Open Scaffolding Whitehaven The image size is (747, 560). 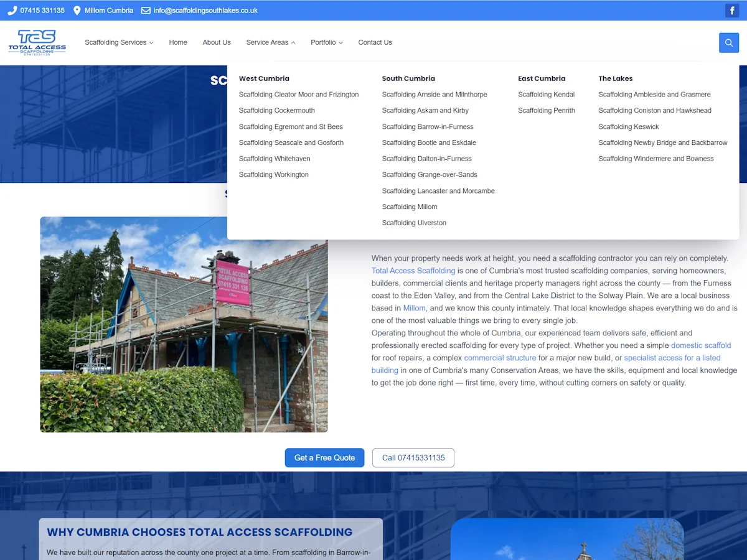pos(275,159)
